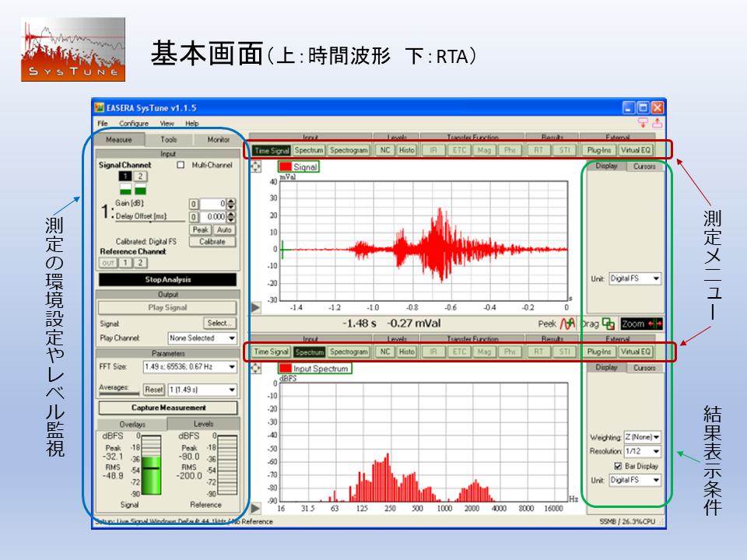Open Plug-Ins in the lower graph toolbar
747x560 pixels.
(599, 352)
